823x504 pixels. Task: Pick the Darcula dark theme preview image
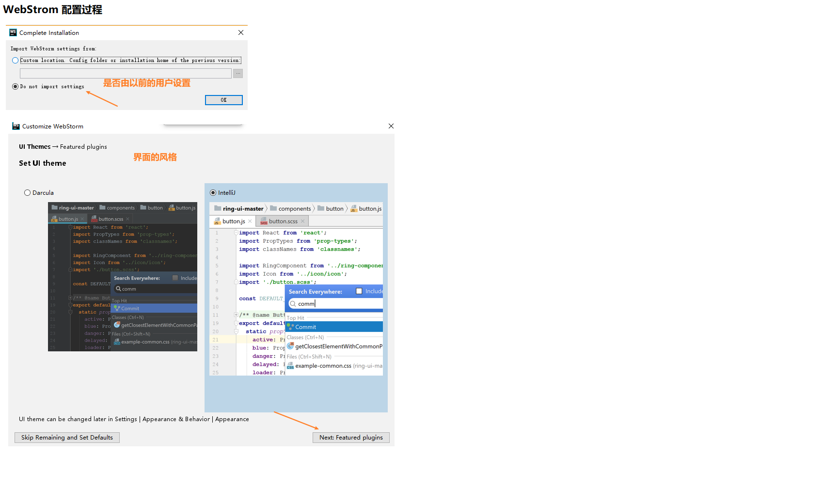[123, 277]
